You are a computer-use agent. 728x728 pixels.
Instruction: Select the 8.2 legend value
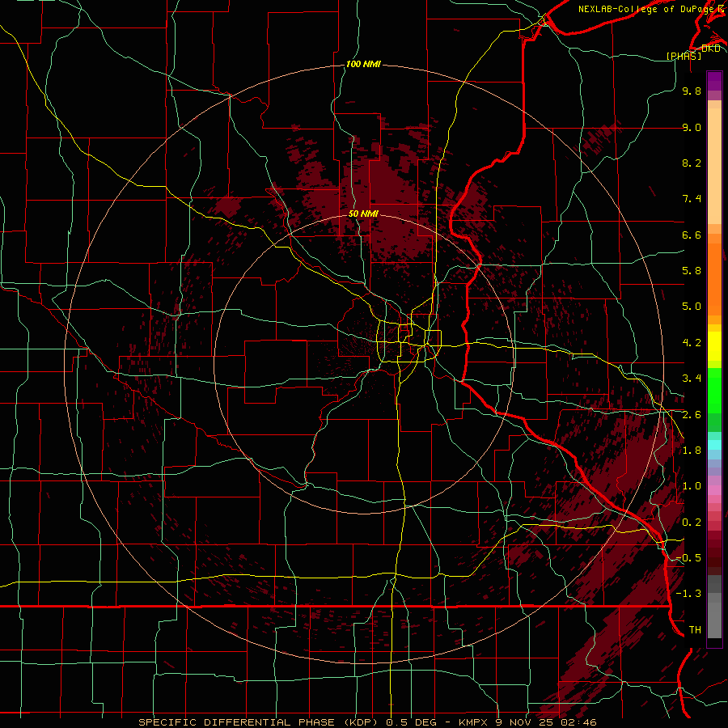tap(692, 163)
